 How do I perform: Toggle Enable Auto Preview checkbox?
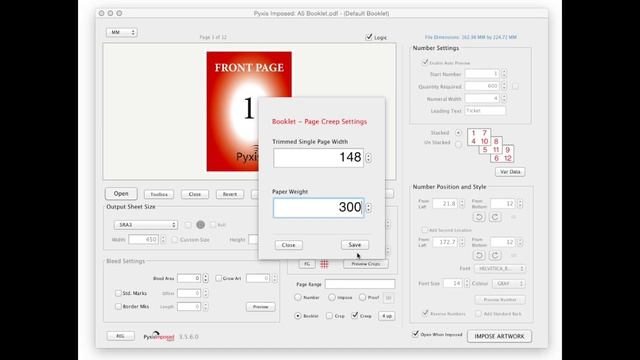425,62
